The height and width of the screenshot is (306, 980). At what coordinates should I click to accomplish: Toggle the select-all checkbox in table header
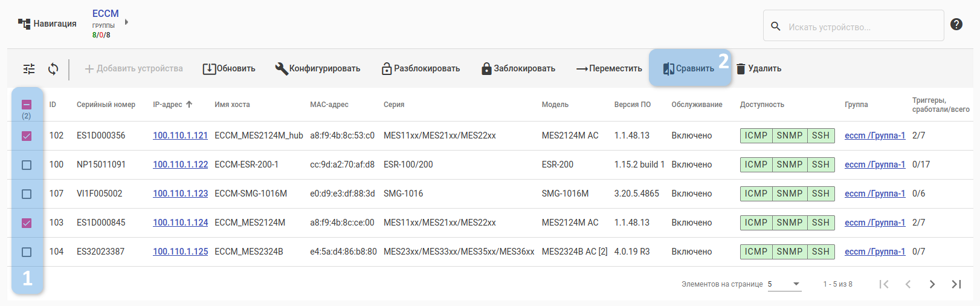point(27,105)
